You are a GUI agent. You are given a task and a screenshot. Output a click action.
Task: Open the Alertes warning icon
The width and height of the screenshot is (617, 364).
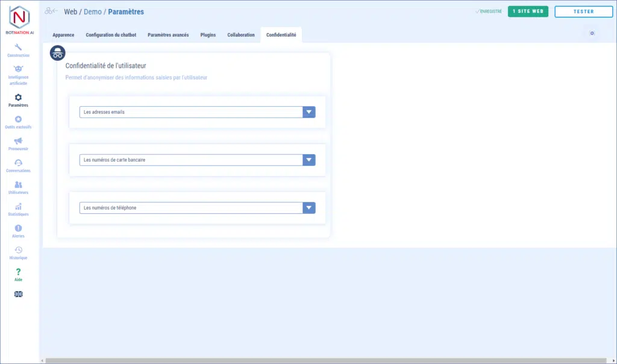pyautogui.click(x=18, y=228)
